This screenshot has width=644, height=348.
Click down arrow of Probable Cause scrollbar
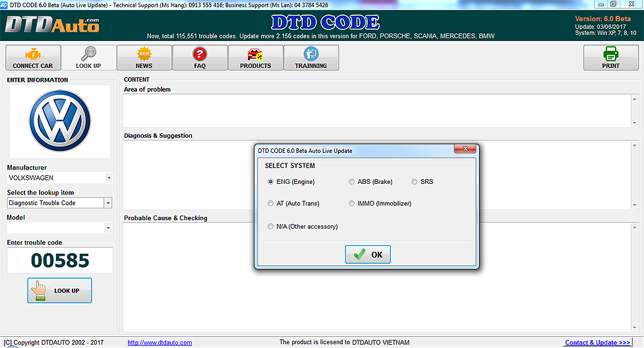point(635,328)
